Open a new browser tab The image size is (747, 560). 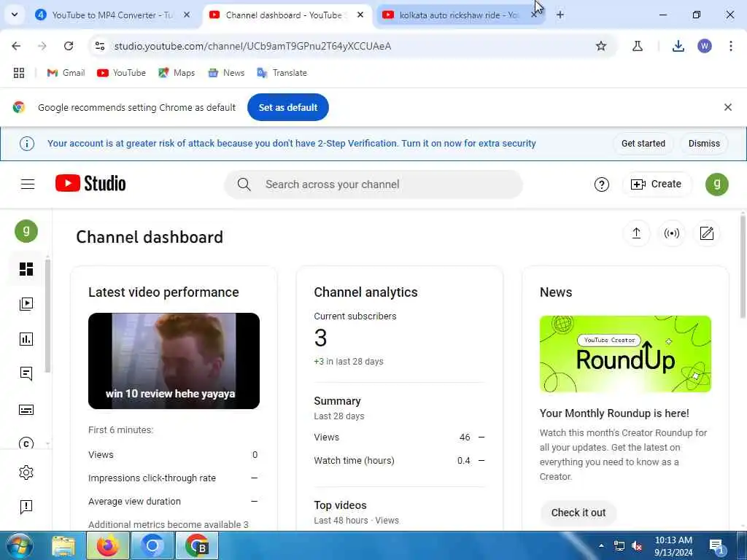[560, 15]
